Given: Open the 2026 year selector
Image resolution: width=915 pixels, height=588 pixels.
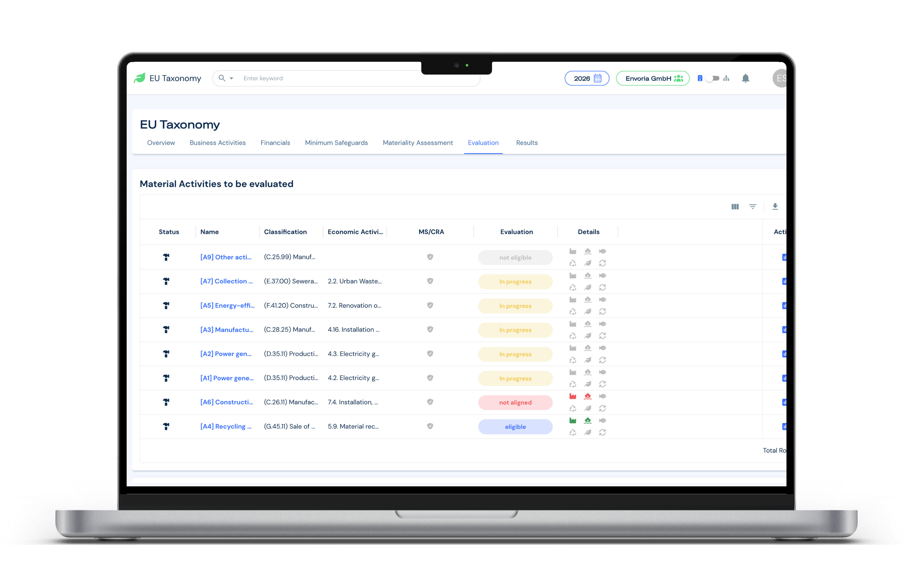Looking at the screenshot, I should pyautogui.click(x=587, y=78).
